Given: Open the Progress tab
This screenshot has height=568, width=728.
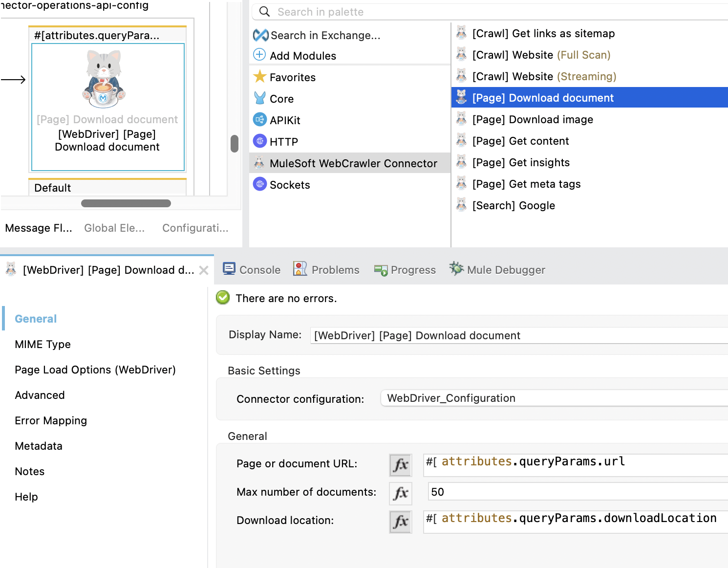Looking at the screenshot, I should 405,269.
